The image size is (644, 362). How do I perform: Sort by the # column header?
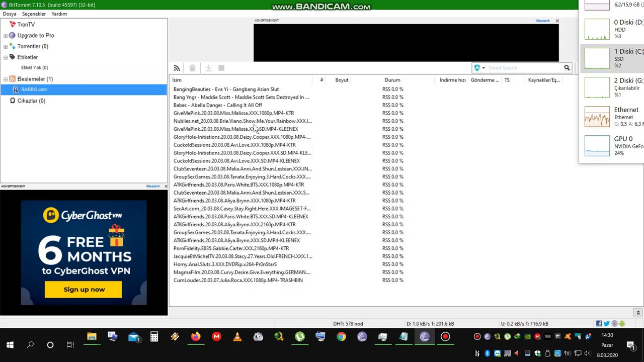point(321,80)
